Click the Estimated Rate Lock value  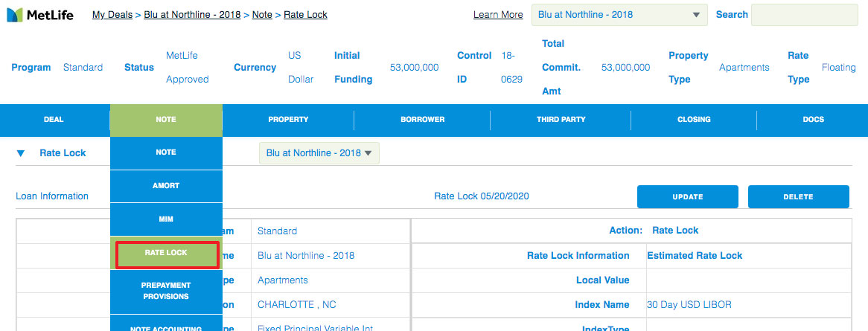point(695,256)
